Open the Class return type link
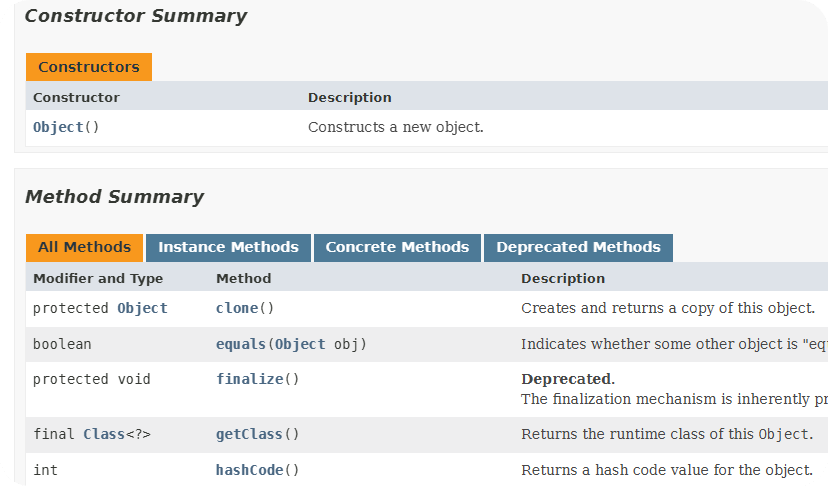 click(104, 434)
